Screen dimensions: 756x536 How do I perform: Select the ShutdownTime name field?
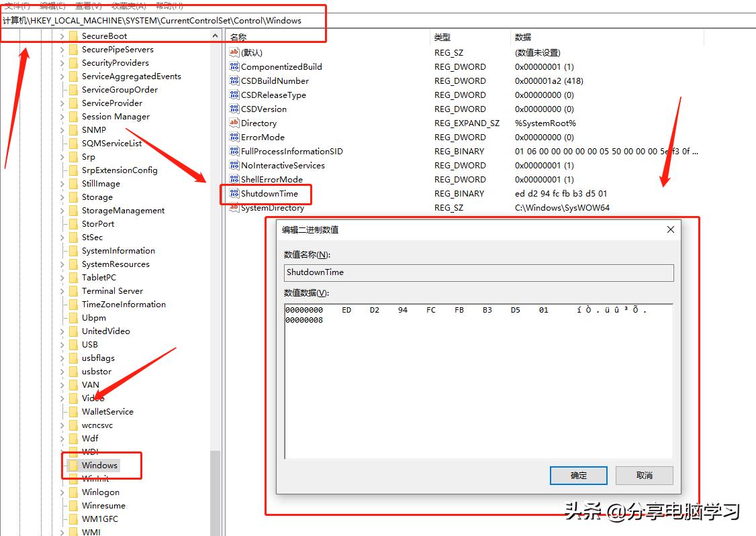pos(478,272)
